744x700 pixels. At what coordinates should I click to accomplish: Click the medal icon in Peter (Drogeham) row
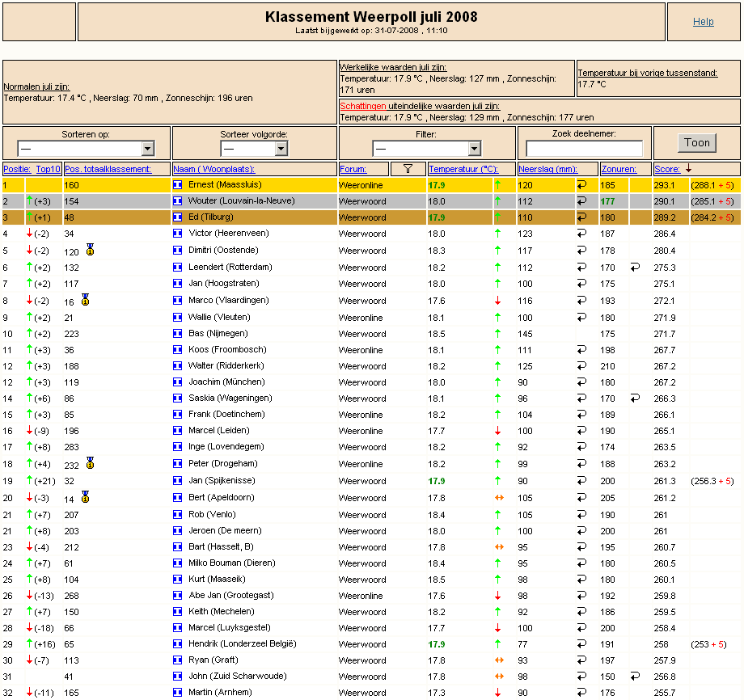[x=90, y=463]
